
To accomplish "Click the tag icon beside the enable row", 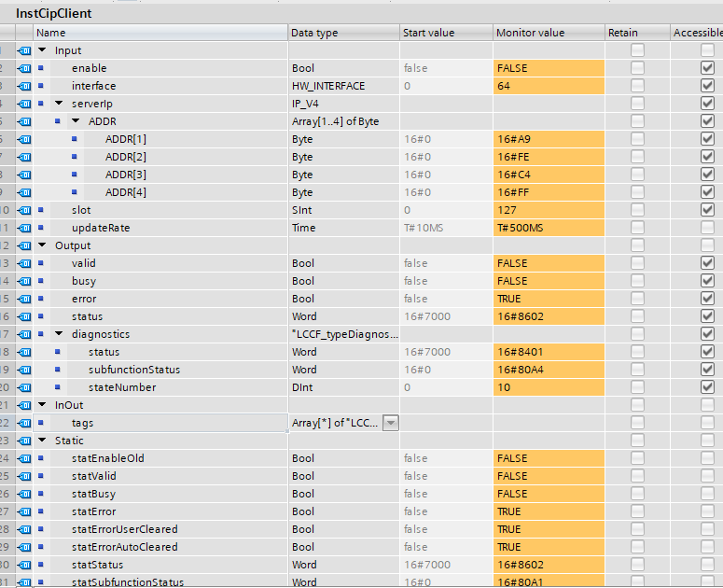I will (x=24, y=68).
